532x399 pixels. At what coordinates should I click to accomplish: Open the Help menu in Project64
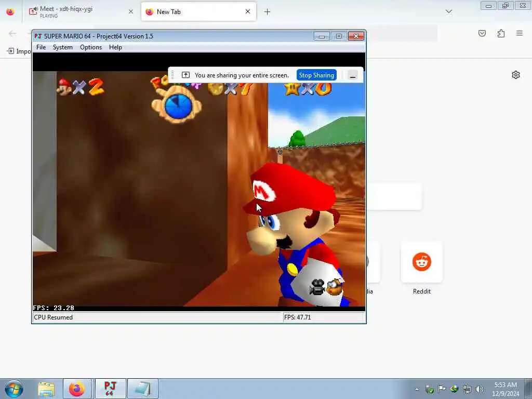coord(115,47)
